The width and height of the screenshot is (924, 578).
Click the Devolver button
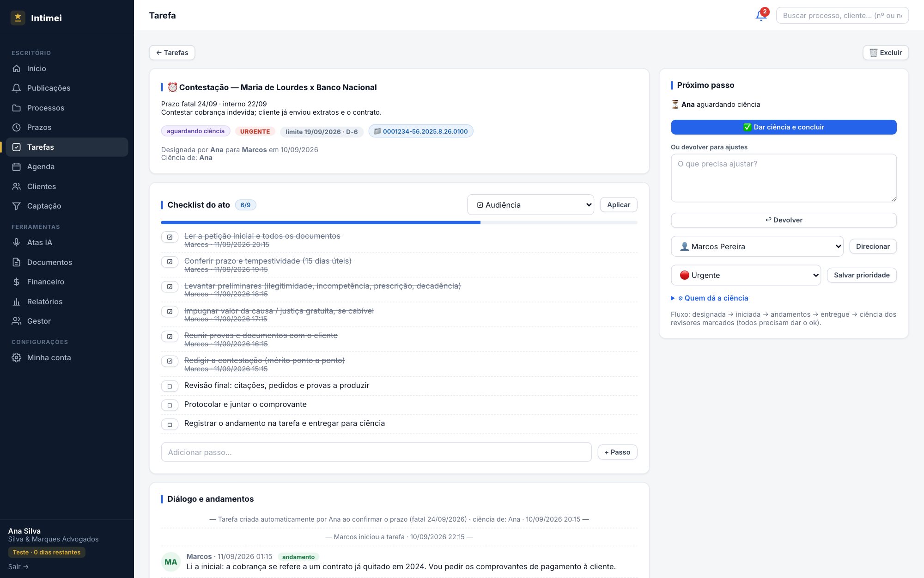[x=784, y=220]
